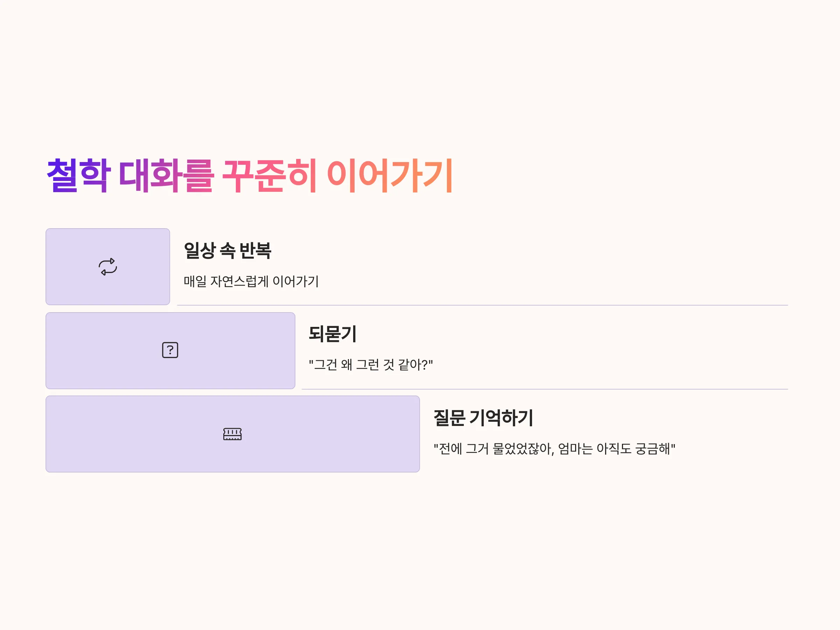Select the heading 일상 속 반복

227,251
